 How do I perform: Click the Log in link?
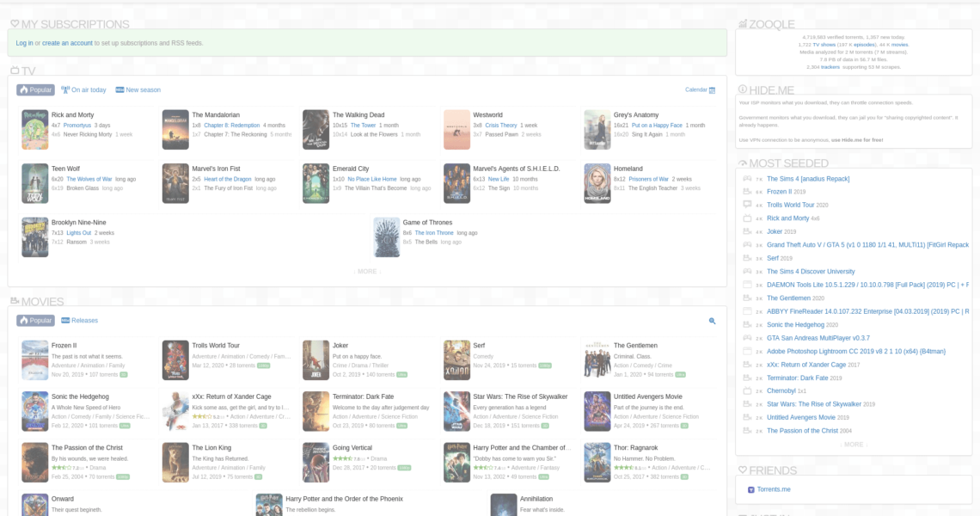tap(24, 43)
